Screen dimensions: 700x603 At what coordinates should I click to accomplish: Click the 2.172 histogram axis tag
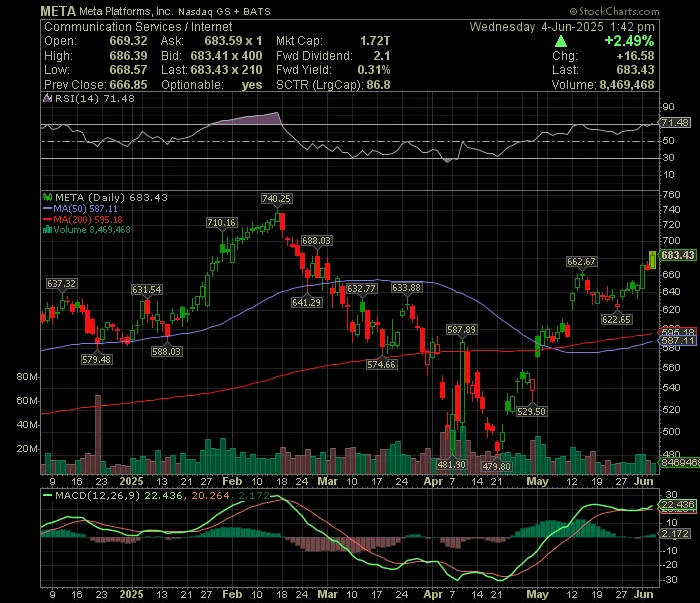click(675, 533)
